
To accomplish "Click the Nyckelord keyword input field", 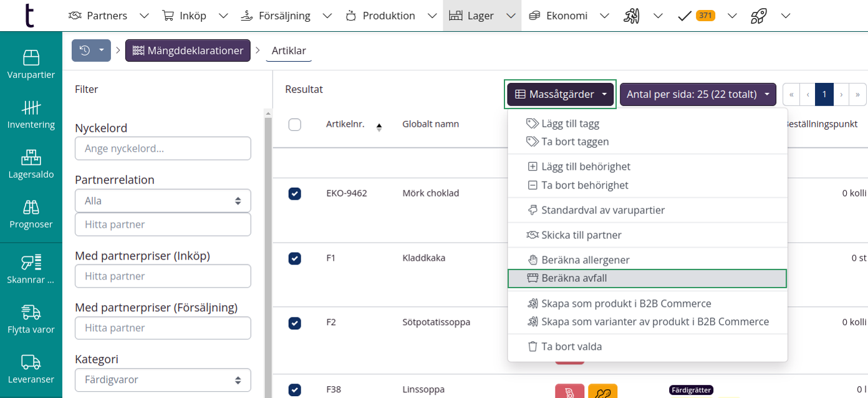I will [x=163, y=148].
